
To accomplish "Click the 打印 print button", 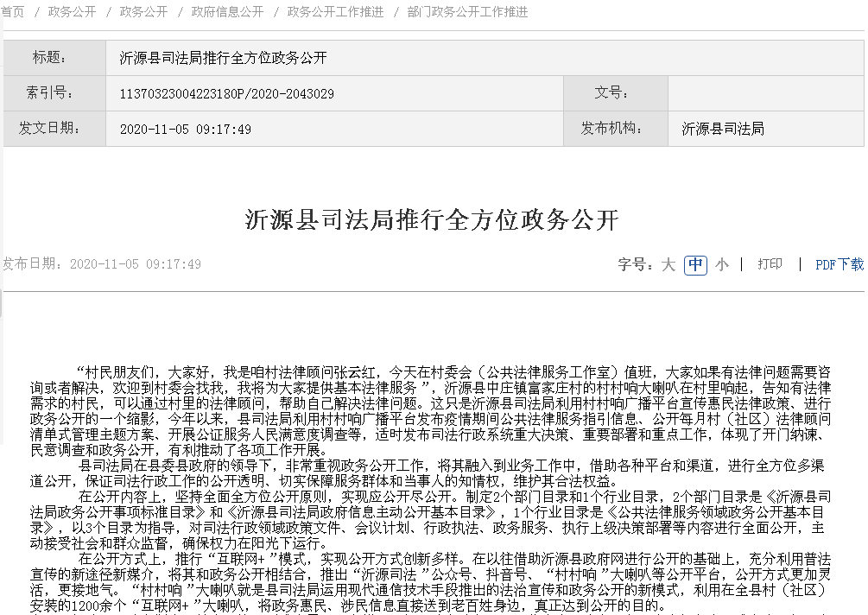I will [770, 264].
